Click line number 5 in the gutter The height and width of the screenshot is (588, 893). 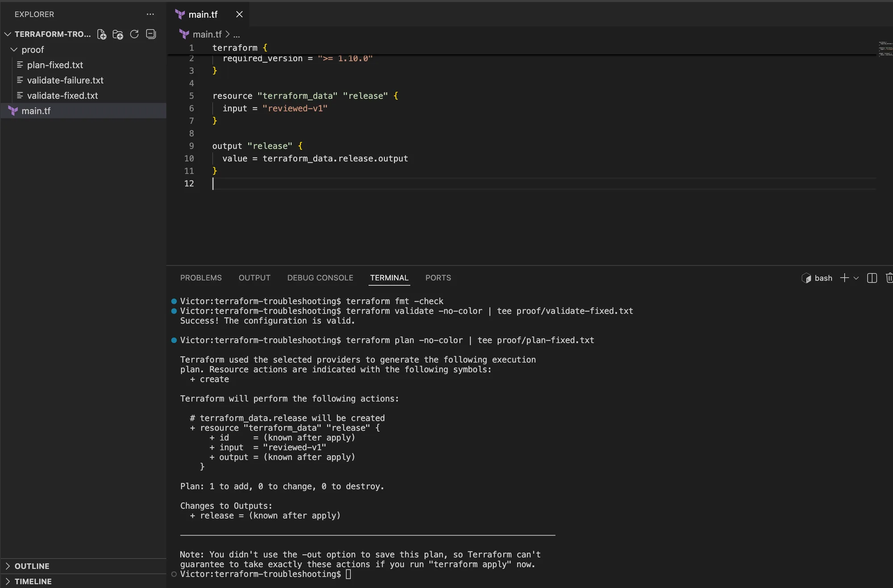coord(192,96)
